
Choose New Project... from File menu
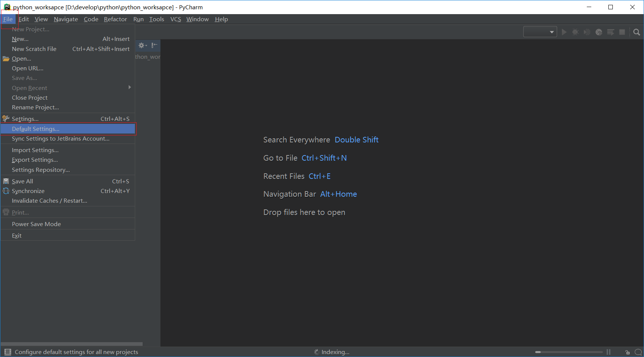(x=68, y=29)
